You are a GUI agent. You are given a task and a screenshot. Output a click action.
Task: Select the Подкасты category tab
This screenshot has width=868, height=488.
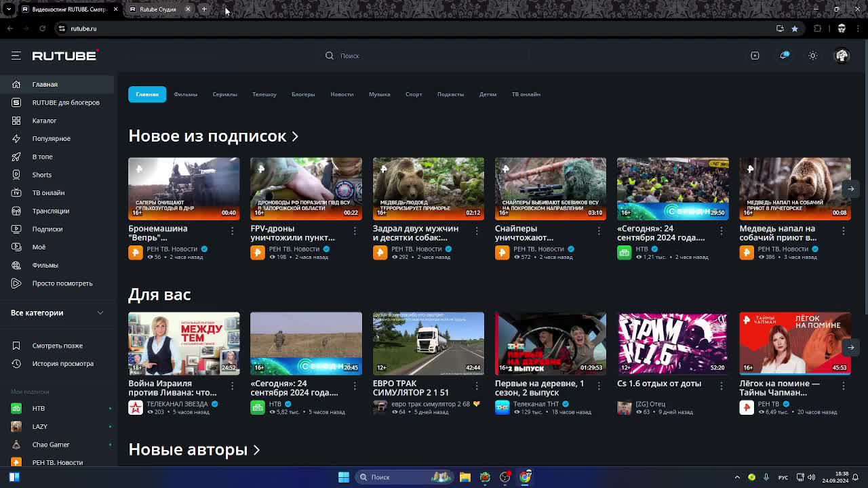450,94
